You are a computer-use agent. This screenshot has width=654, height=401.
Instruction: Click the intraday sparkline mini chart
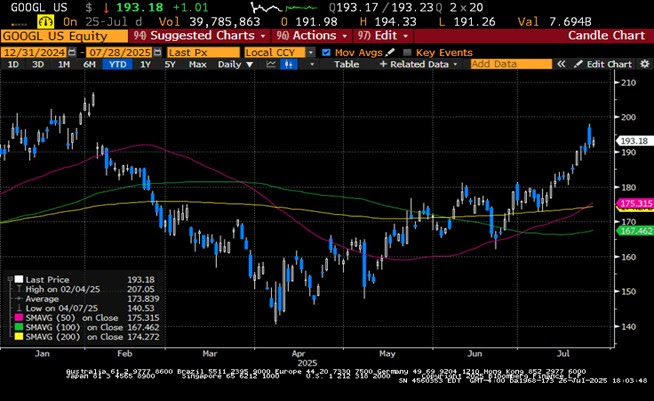point(284,8)
